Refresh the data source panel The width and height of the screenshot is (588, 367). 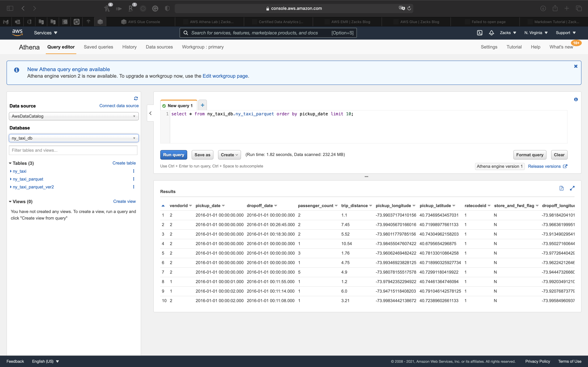point(136,98)
